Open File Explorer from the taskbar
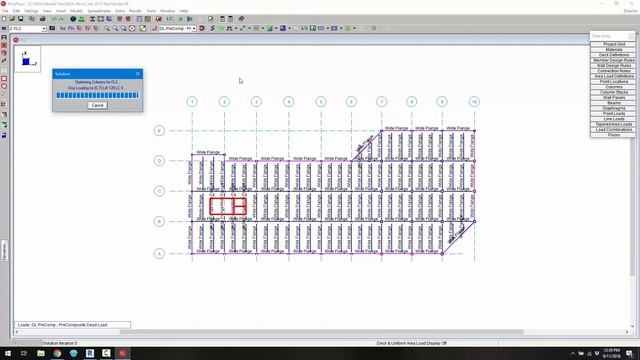The width and height of the screenshot is (640, 360). pyautogui.click(x=41, y=353)
